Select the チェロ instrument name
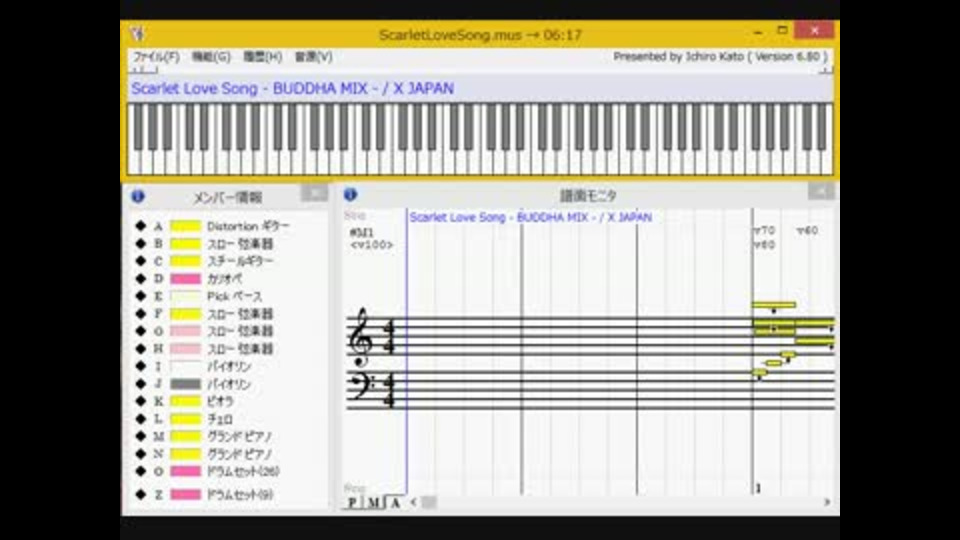Viewport: 960px width, 540px height. pos(220,419)
